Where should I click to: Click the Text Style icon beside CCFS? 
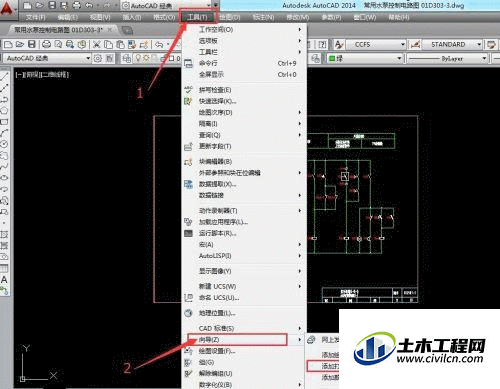click(x=339, y=44)
